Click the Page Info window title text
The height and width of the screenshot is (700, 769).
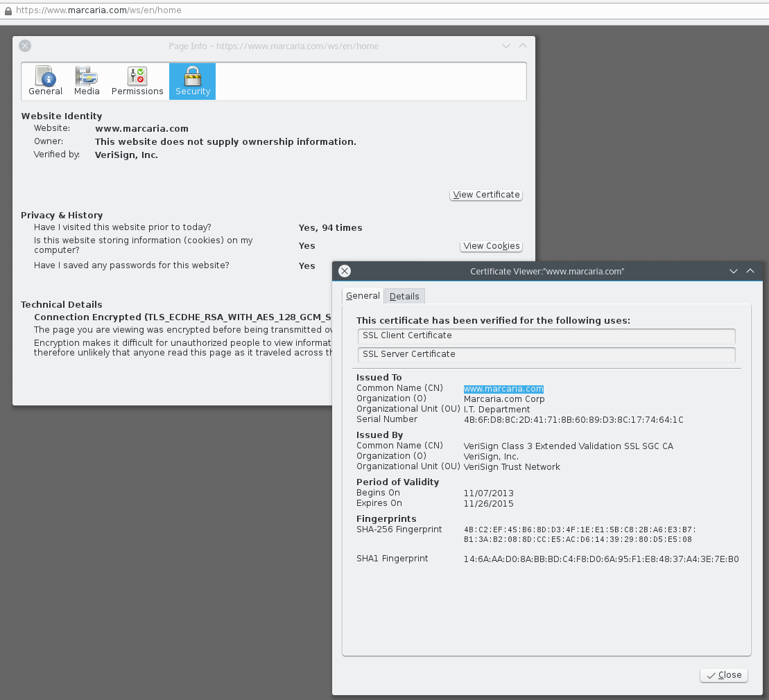click(x=274, y=46)
